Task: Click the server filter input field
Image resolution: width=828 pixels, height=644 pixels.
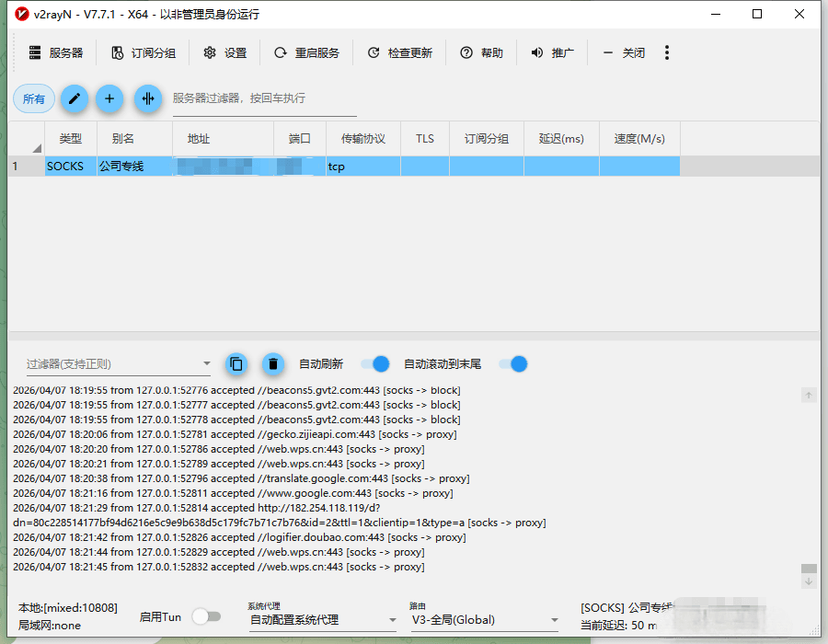Action: (264, 98)
